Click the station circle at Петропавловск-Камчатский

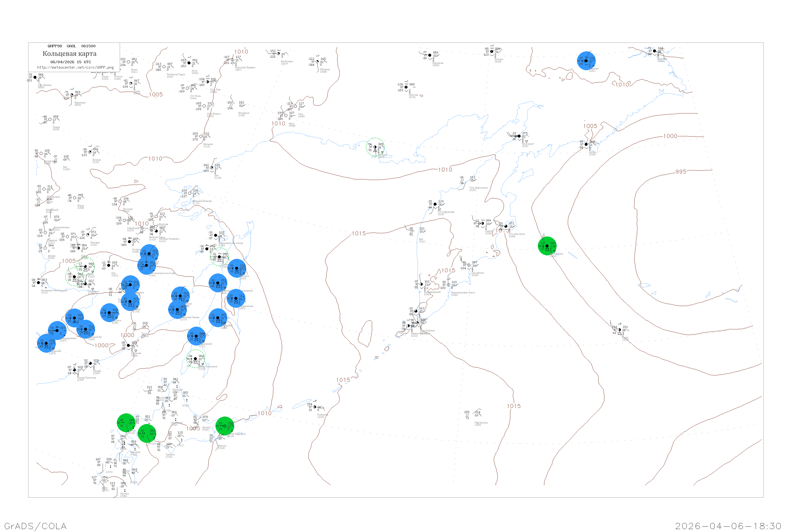pos(448,285)
